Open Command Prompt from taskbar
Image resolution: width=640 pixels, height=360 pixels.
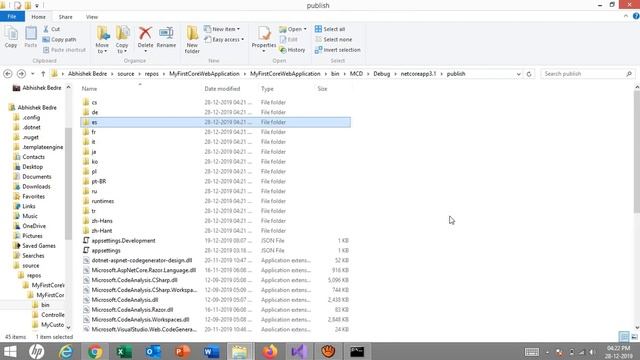(357, 351)
